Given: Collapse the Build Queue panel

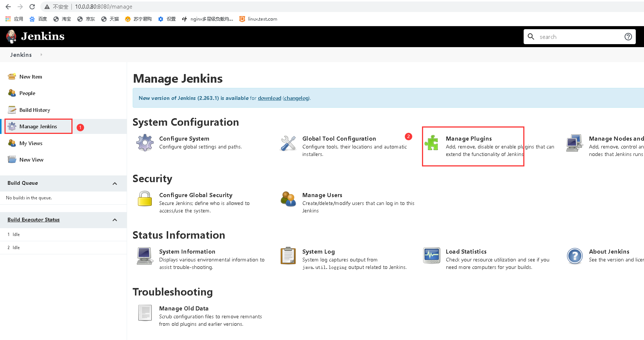Looking at the screenshot, I should coord(115,183).
